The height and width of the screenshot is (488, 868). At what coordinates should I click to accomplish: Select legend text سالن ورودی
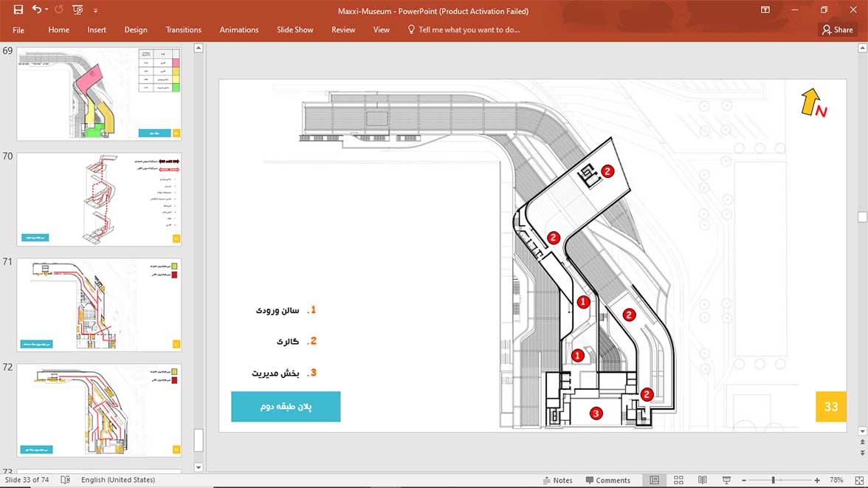point(278,310)
